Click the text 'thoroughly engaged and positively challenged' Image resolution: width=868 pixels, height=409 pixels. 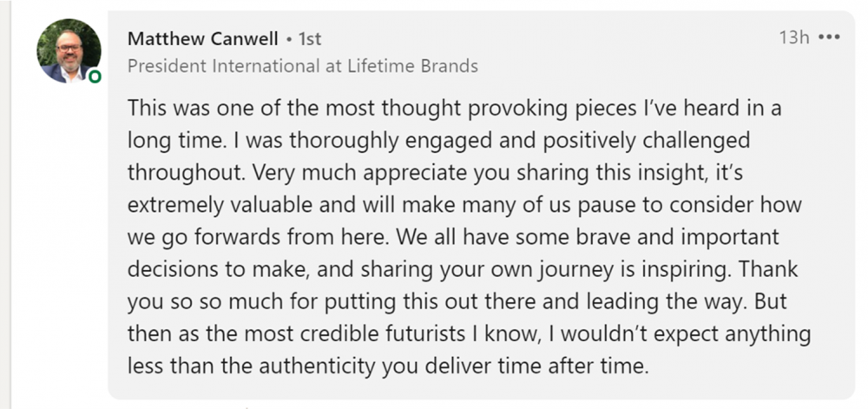point(519,141)
